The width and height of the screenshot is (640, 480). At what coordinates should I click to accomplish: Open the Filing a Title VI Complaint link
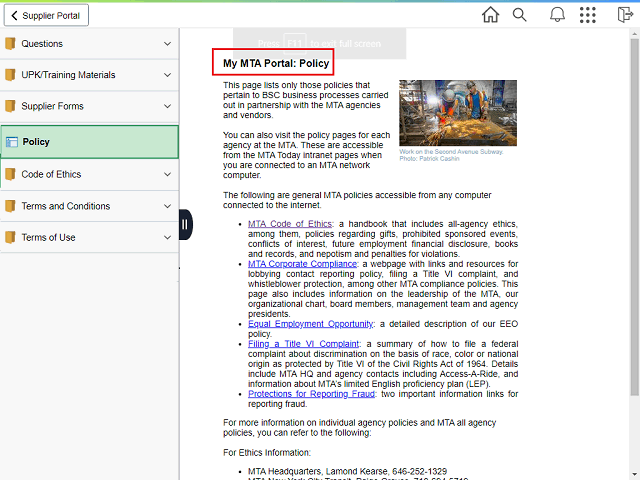tap(304, 344)
